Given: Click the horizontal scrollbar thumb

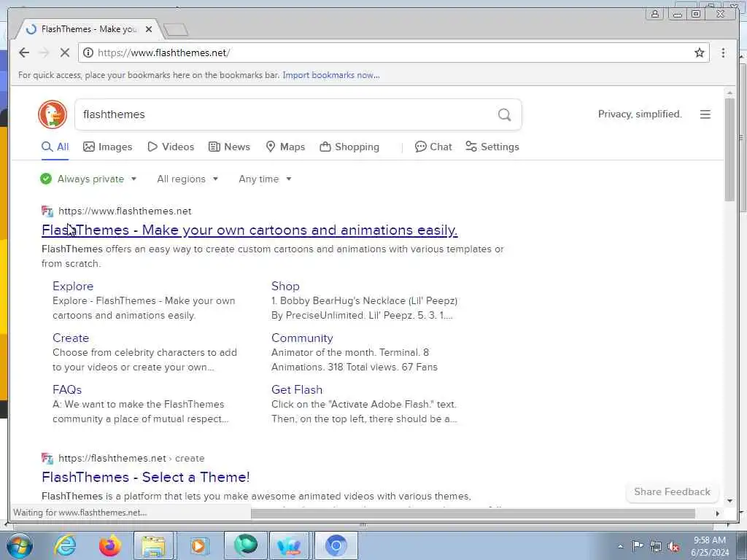Looking at the screenshot, I should tap(473, 513).
